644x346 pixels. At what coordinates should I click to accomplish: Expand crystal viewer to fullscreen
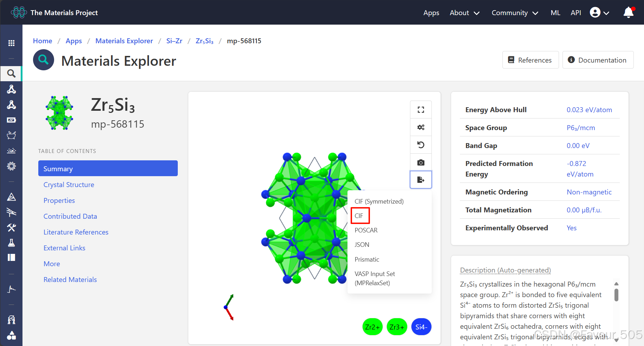point(421,110)
